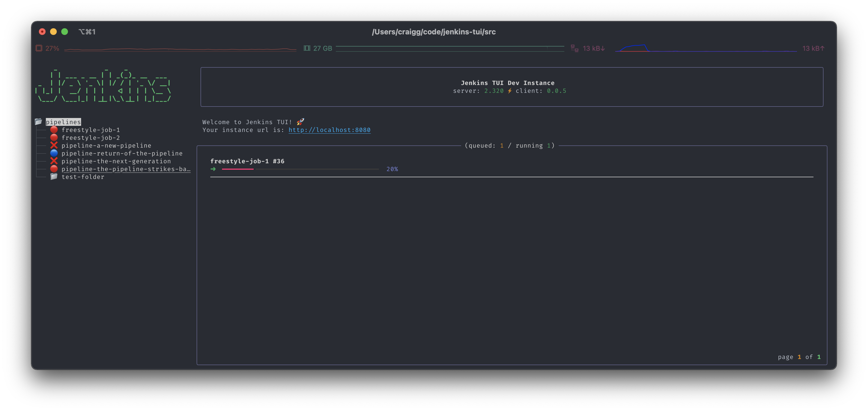Click red status ball beside freestyle-job-1
The width and height of the screenshot is (868, 411).
tap(54, 130)
